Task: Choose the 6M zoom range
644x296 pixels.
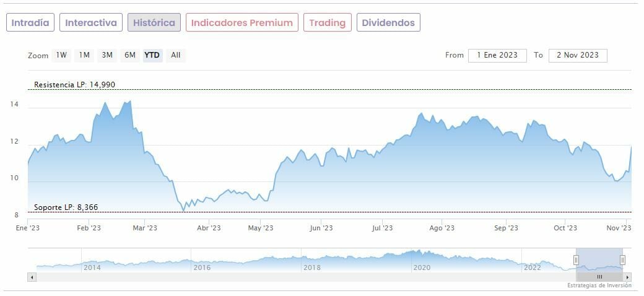Action: [130, 55]
